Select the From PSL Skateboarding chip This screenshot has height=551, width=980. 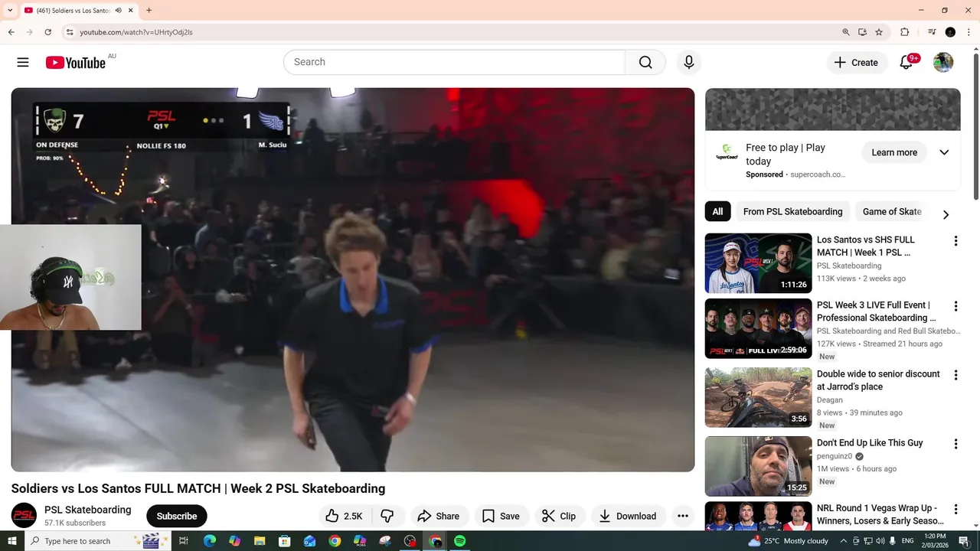[792, 212]
